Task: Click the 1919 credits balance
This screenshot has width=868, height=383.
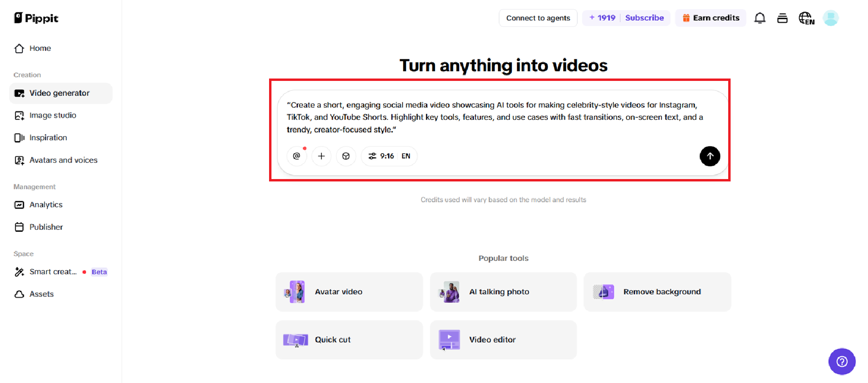Action: 602,18
